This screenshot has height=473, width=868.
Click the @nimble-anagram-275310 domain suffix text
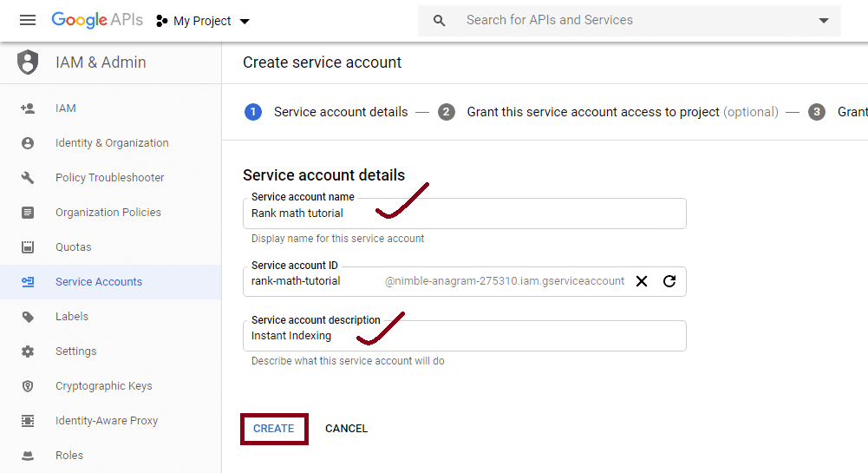point(505,281)
